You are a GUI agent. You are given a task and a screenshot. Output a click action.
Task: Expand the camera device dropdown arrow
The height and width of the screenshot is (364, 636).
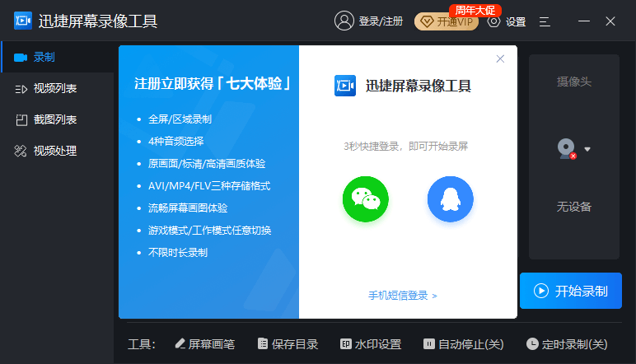point(587,150)
